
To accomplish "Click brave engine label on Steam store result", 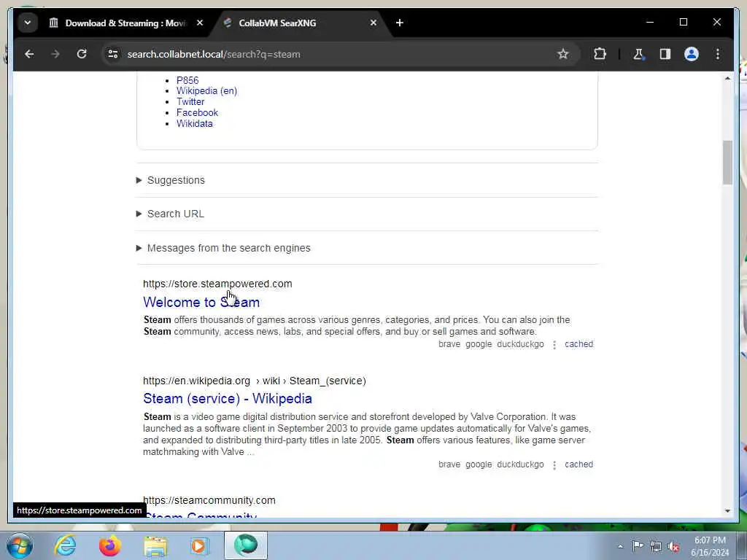I will point(449,344).
